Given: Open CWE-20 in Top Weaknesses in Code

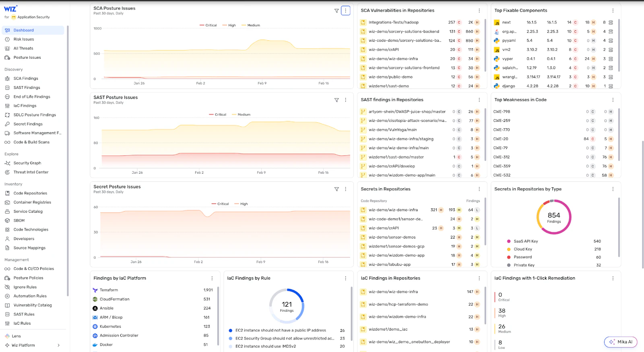Looking at the screenshot, I should [x=501, y=139].
